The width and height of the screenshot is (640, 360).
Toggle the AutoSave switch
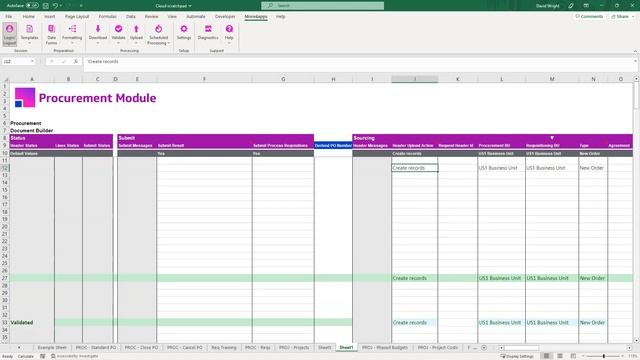[x=32, y=6]
